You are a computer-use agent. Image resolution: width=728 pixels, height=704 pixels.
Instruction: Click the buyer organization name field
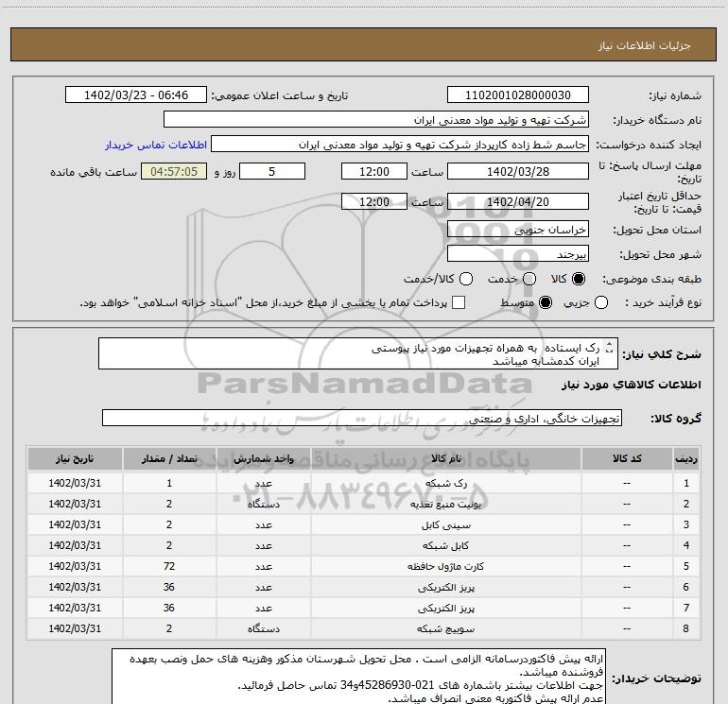pos(376,120)
